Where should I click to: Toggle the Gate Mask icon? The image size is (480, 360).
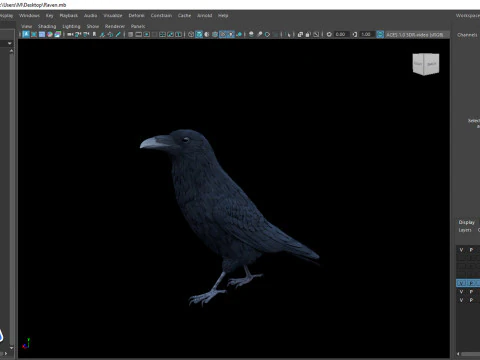(154, 34)
